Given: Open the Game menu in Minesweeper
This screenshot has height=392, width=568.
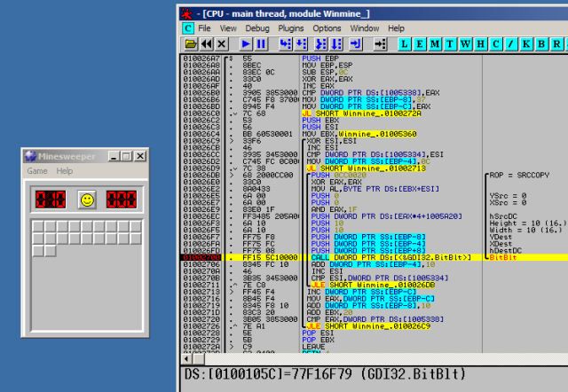Looking at the screenshot, I should (x=37, y=171).
